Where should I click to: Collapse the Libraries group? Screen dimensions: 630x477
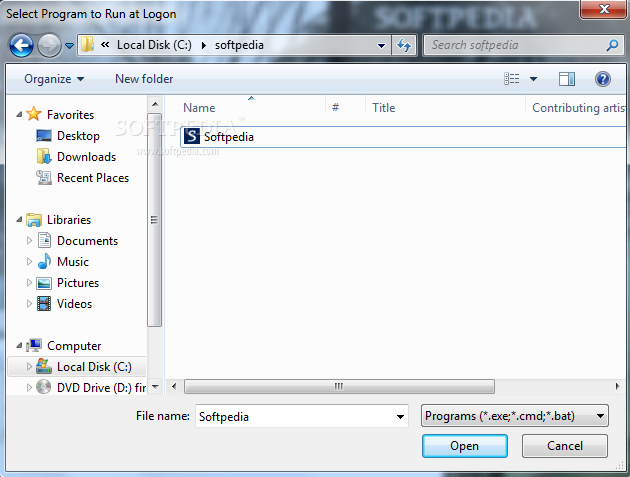pos(19,219)
